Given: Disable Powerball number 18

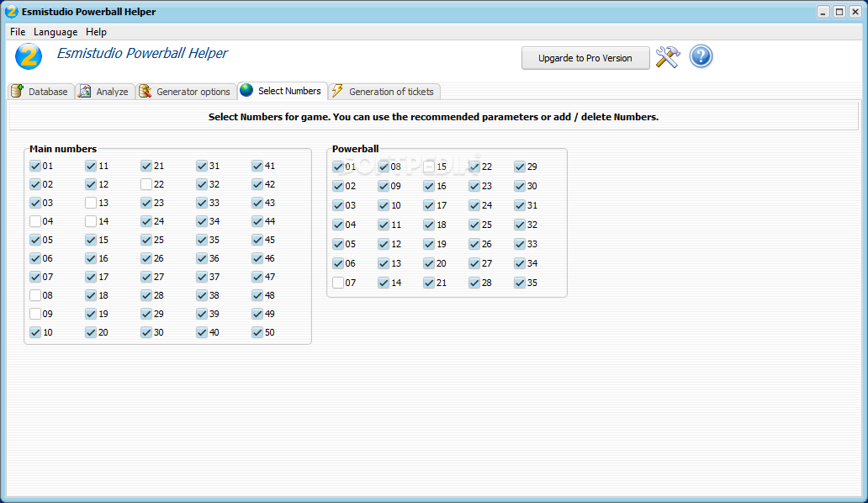Looking at the screenshot, I should point(429,225).
